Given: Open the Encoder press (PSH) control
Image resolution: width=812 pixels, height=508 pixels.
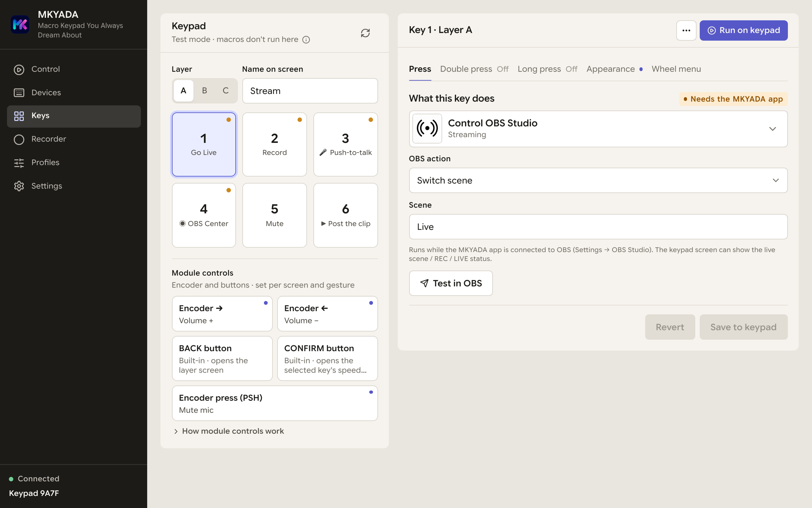Looking at the screenshot, I should click(x=274, y=403).
